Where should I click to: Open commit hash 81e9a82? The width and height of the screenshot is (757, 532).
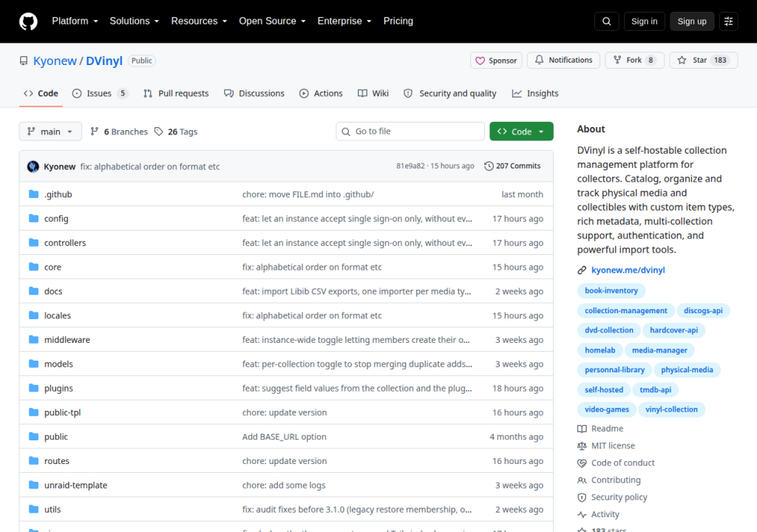pyautogui.click(x=410, y=166)
